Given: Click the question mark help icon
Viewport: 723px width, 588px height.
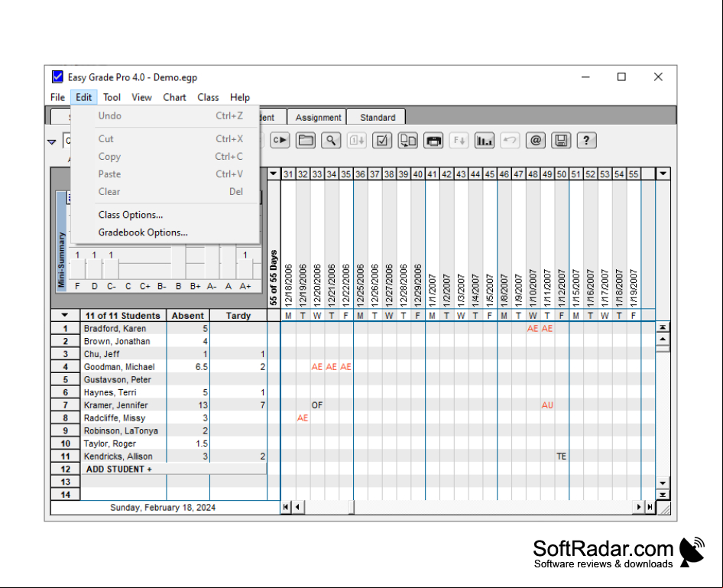Looking at the screenshot, I should tap(586, 140).
